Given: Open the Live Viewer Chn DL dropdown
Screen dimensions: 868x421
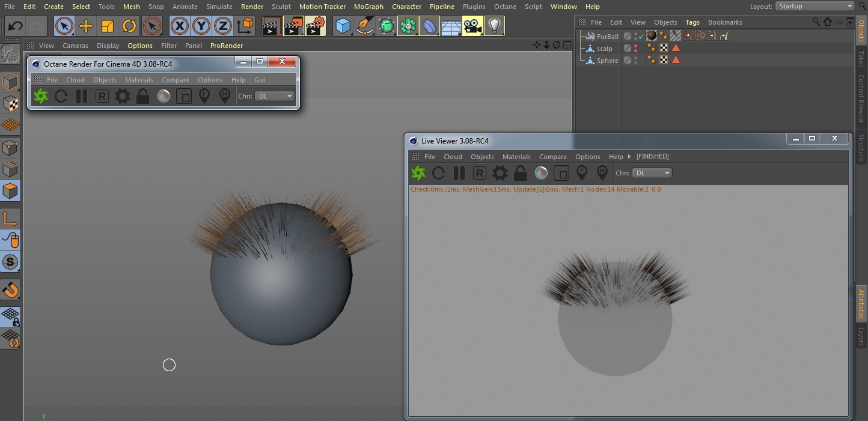Looking at the screenshot, I should [x=652, y=173].
